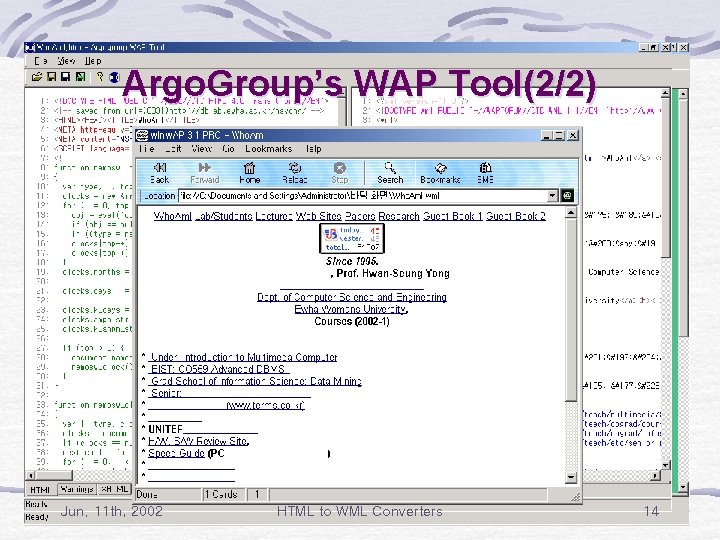Follow the WhoAmI link
Viewport: 720px width, 540px height.
pyautogui.click(x=172, y=216)
